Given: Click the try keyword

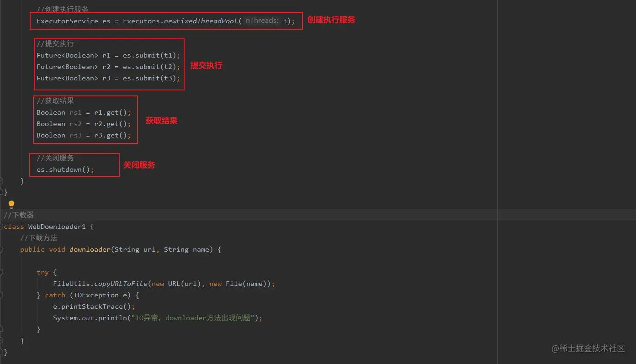Looking at the screenshot, I should [x=42, y=272].
